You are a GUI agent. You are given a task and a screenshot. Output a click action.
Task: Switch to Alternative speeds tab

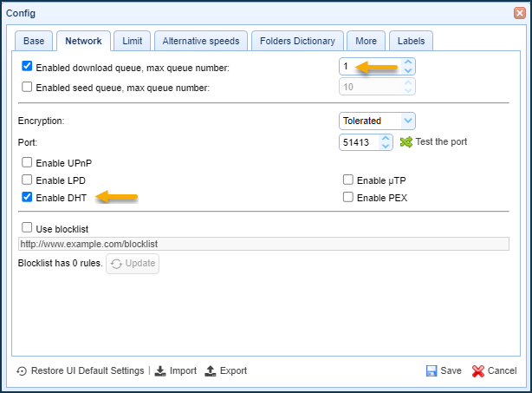pos(201,41)
